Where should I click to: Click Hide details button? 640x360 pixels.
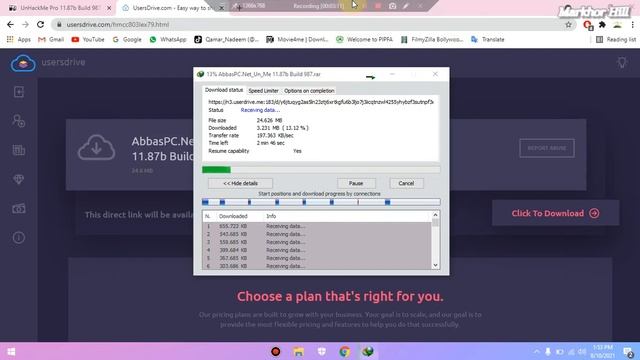tap(240, 183)
